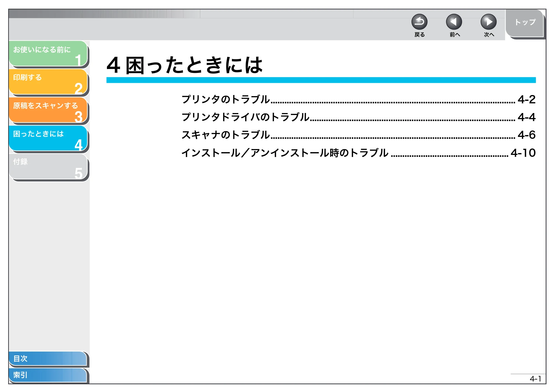Click the page number 4-1 footer
Viewport: 554px width, 392px height.
[535, 379]
